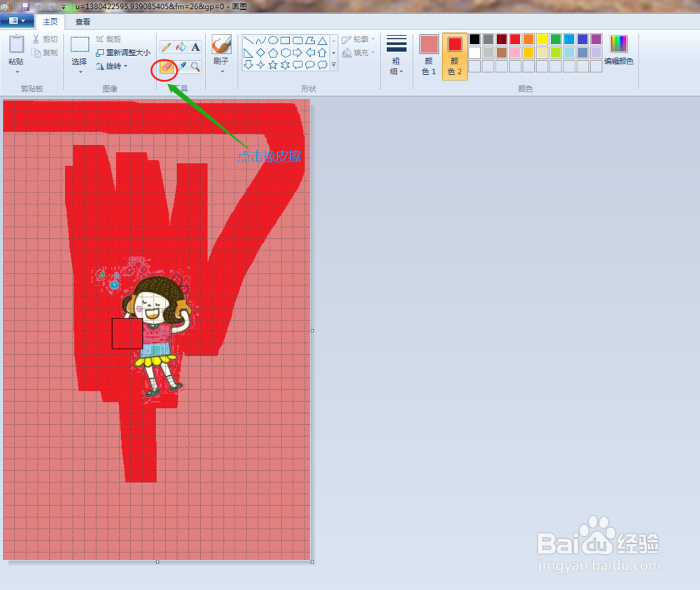Viewport: 700px width, 590px height.
Task: Select the Eraser tool
Action: 166,67
